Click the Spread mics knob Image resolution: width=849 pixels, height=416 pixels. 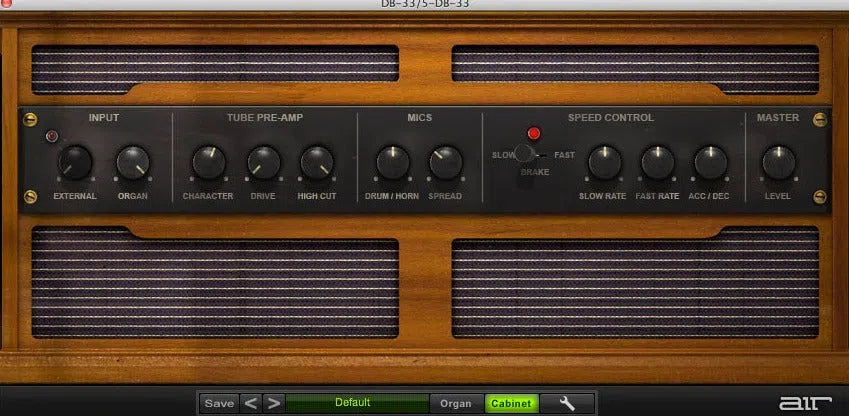click(x=445, y=162)
